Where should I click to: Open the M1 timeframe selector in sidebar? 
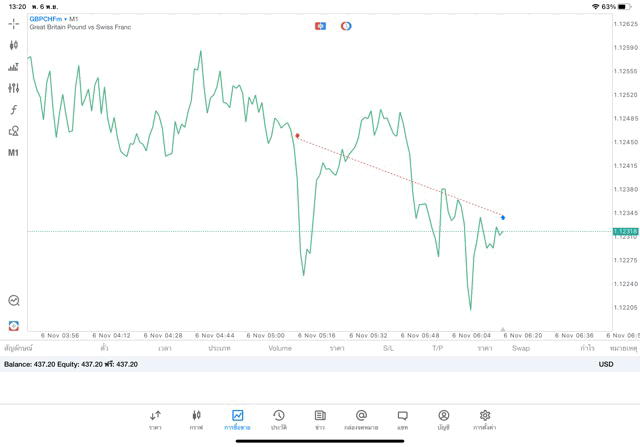(x=14, y=153)
